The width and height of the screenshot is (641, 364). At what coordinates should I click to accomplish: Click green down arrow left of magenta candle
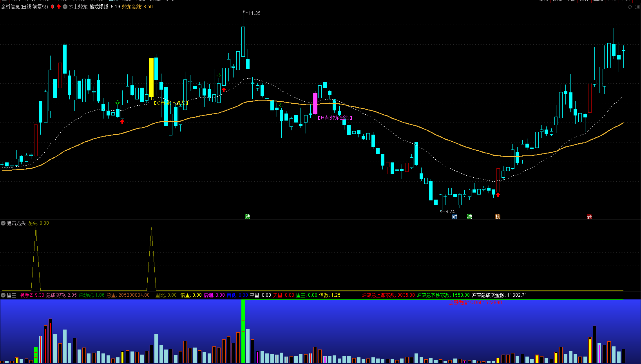tap(281, 105)
